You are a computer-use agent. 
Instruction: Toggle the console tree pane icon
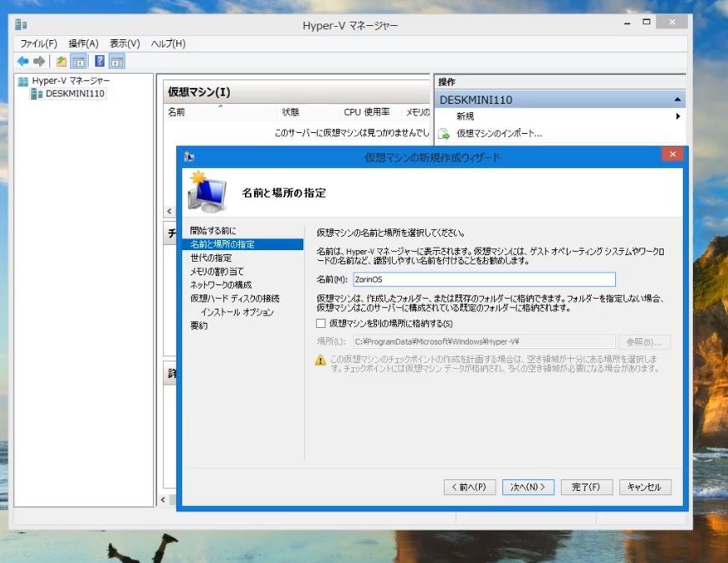(78, 61)
